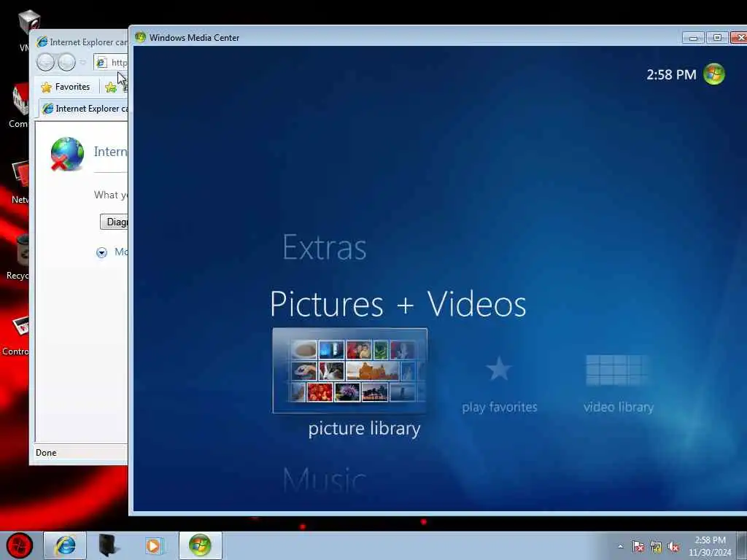
Task: Click Add to Favorites Bar star icon
Action: [x=111, y=87]
